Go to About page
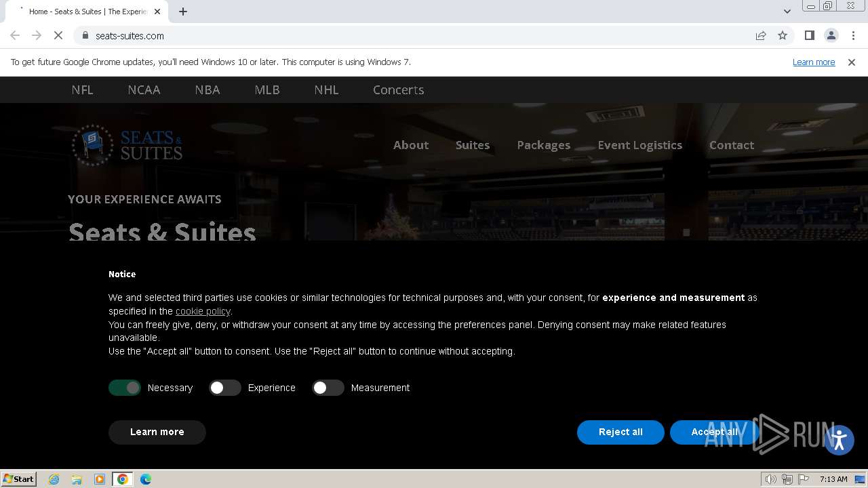Image resolution: width=868 pixels, height=488 pixels. 411,145
